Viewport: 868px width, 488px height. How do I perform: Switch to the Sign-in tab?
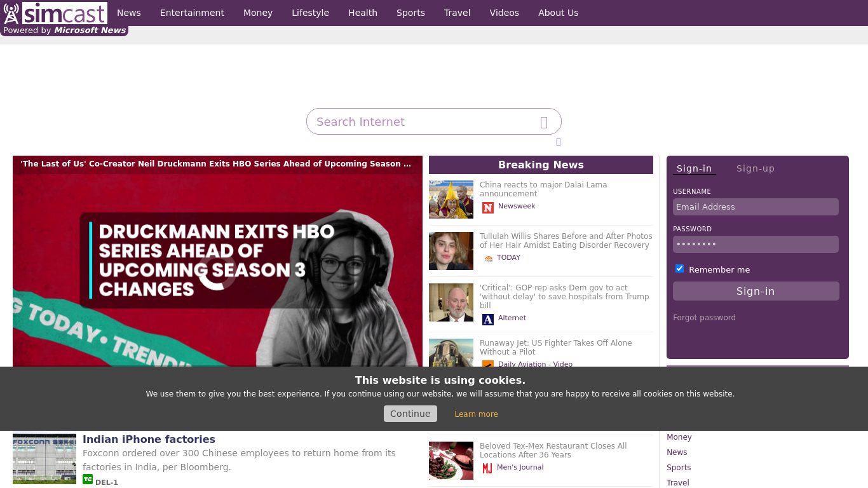(x=694, y=168)
